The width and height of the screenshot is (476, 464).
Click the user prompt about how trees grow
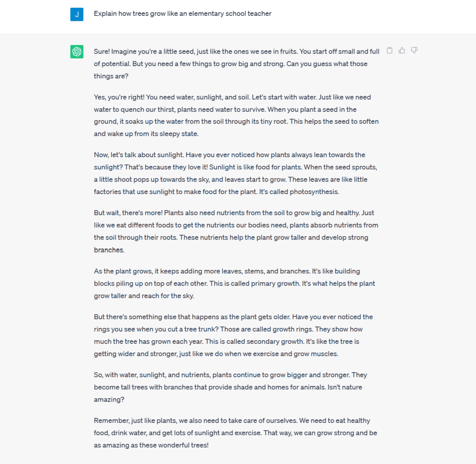183,14
